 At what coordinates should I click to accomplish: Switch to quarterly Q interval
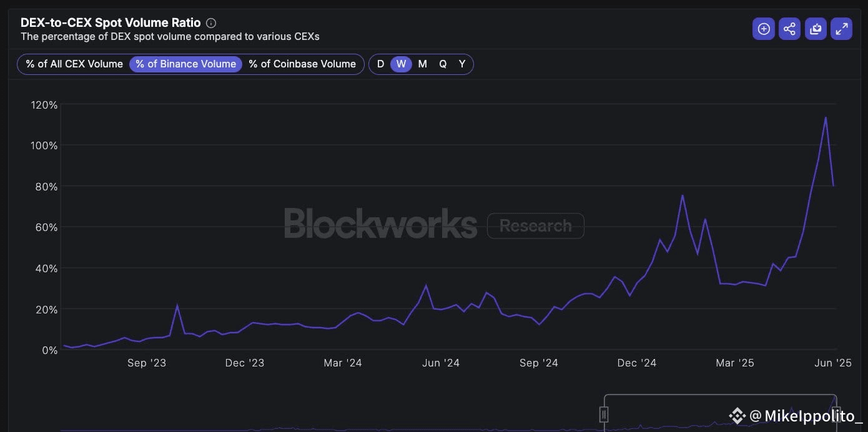coord(443,64)
